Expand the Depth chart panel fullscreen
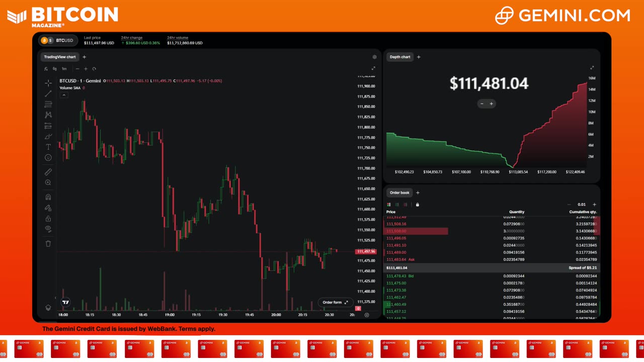644x362 pixels. [x=592, y=67]
